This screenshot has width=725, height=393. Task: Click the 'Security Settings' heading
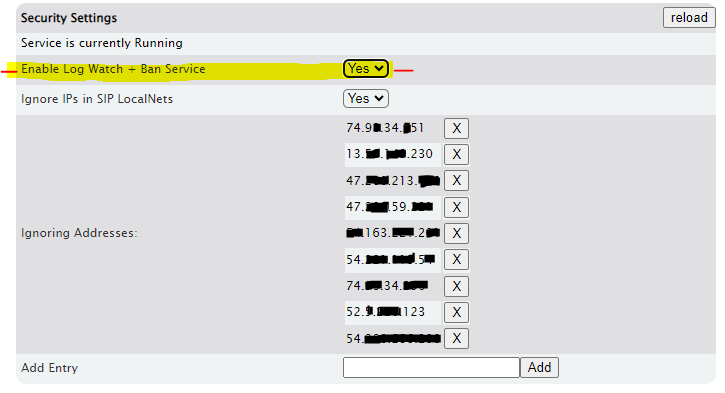pos(69,18)
